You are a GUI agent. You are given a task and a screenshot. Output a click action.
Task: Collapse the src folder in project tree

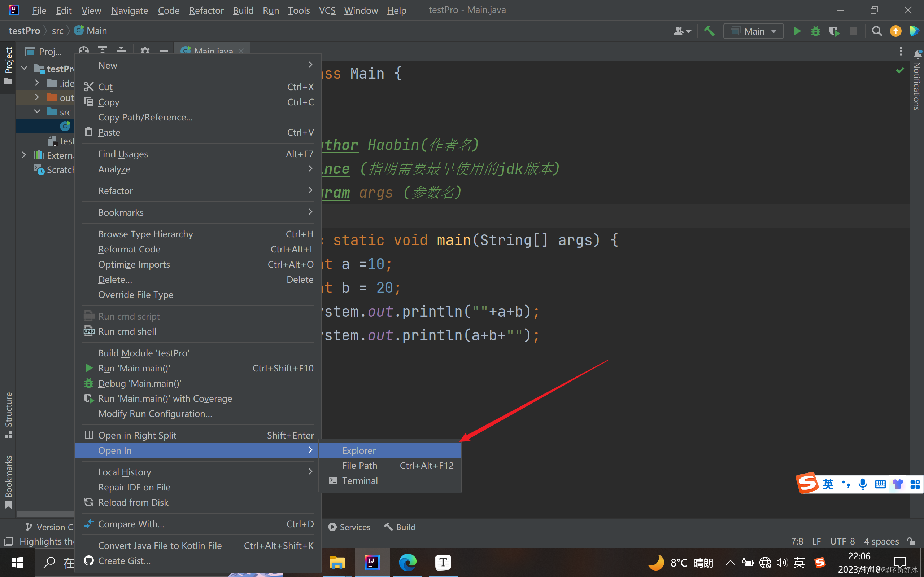37,112
